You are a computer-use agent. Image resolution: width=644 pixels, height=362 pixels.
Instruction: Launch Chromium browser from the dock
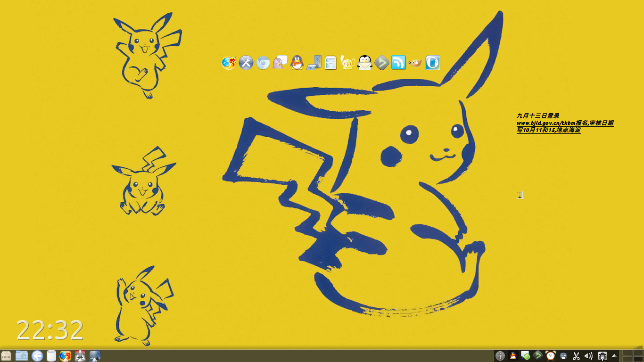coord(263,63)
